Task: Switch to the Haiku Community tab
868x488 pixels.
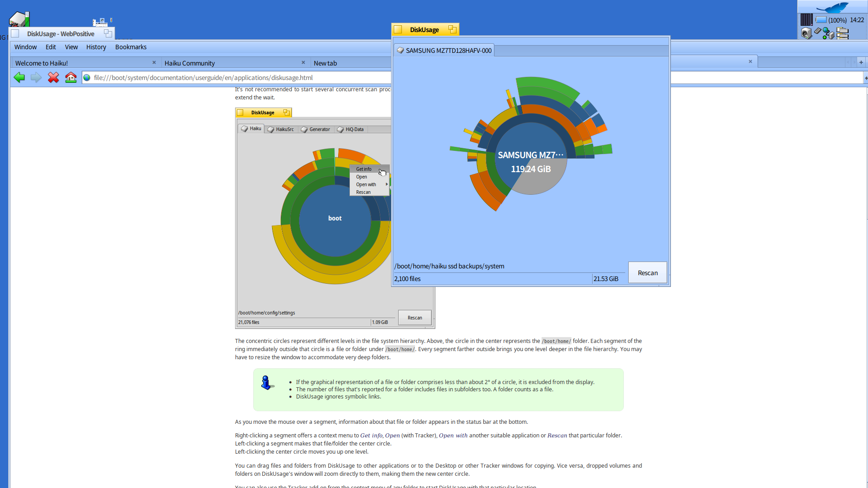Action: pyautogui.click(x=189, y=63)
